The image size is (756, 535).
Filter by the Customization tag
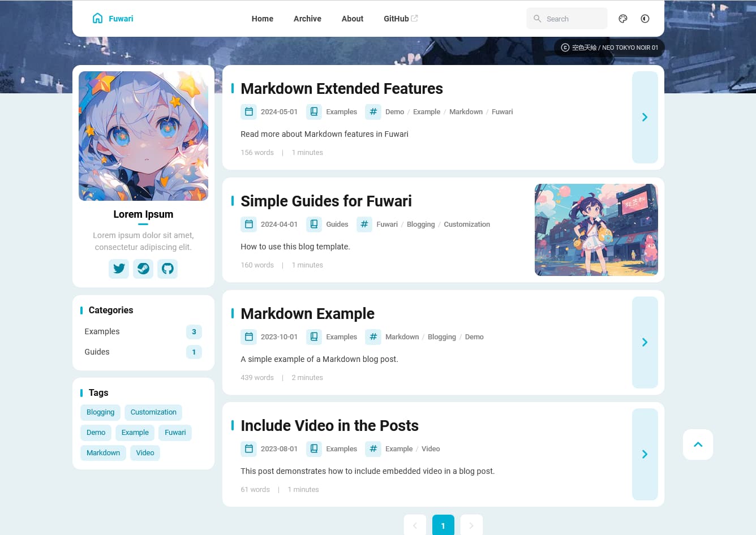click(153, 412)
